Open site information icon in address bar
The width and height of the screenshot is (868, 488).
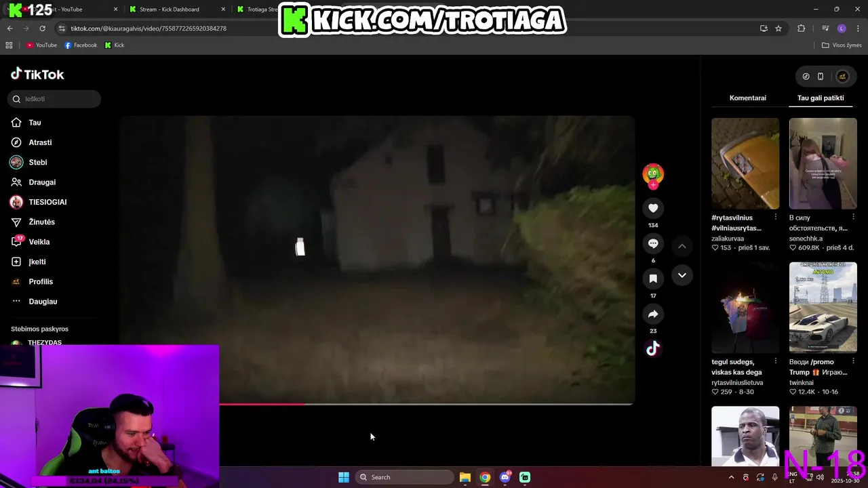click(62, 28)
